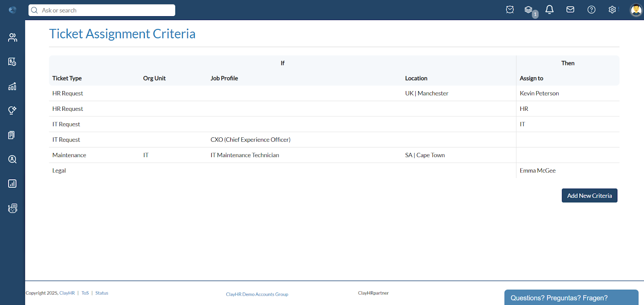644x305 pixels.
Task: Click the Assign to column header
Action: (531, 78)
